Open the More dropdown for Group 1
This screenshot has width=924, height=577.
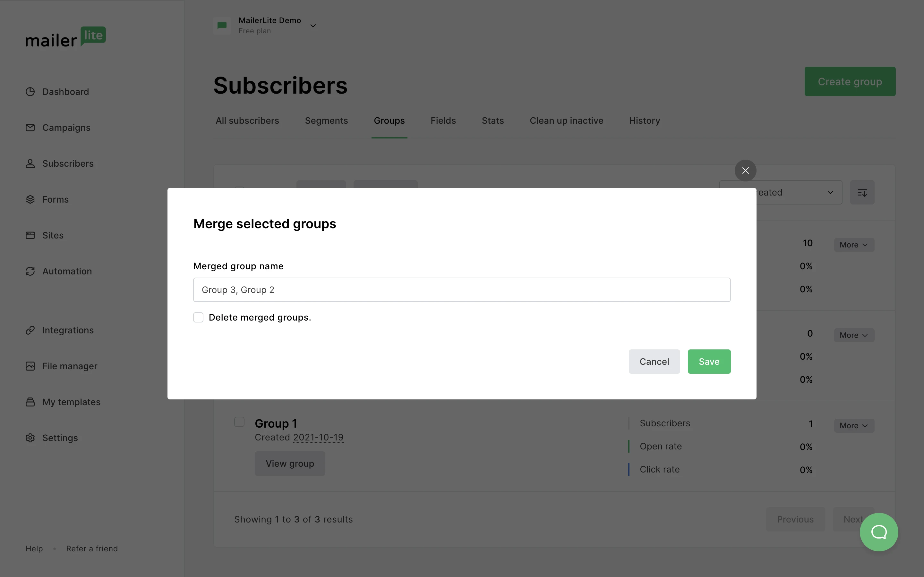(854, 425)
